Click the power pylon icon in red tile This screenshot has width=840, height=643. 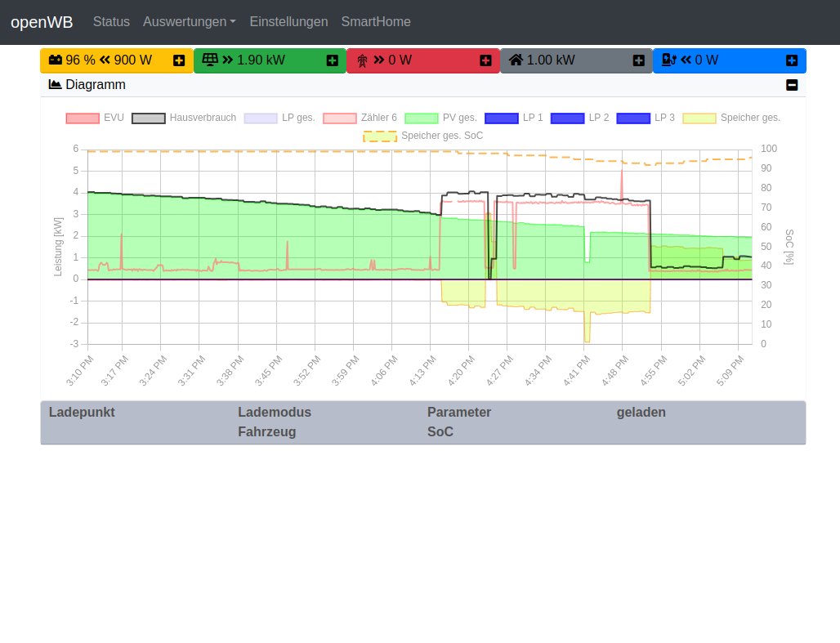coord(363,60)
